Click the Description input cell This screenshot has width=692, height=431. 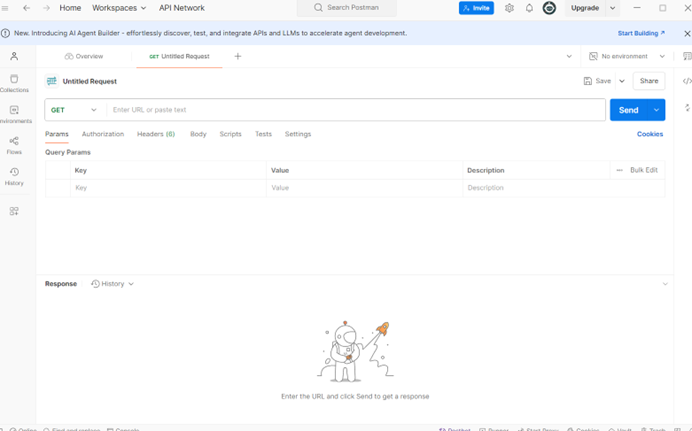[564, 188]
